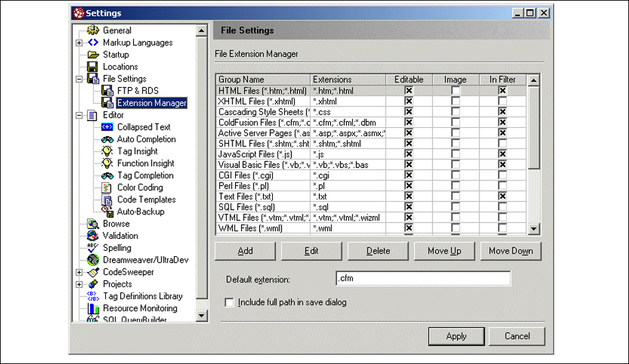Collapse the Editor tree node
Screen dimensions: 629x364
pyautogui.click(x=79, y=115)
